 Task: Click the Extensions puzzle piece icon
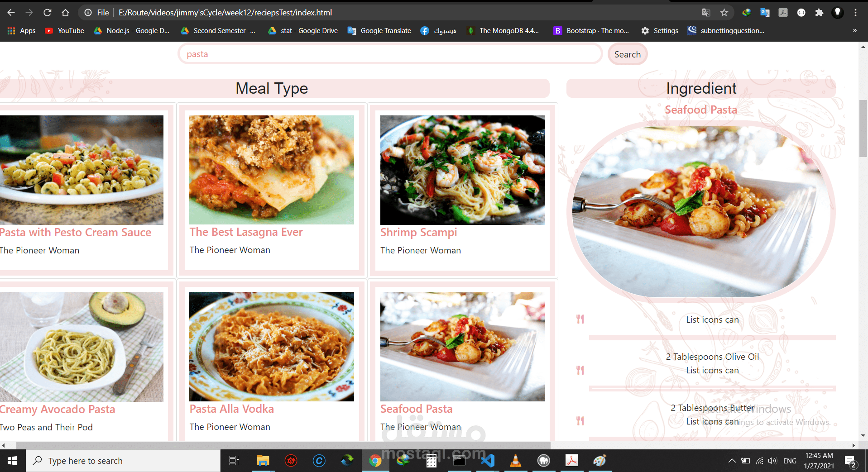pos(819,12)
